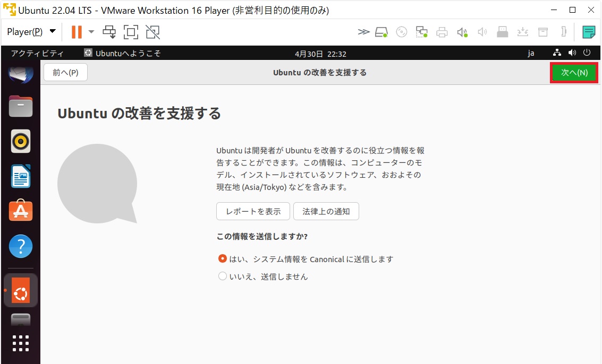
Task: Continue with the green 次へ(N) button
Action: [x=574, y=73]
